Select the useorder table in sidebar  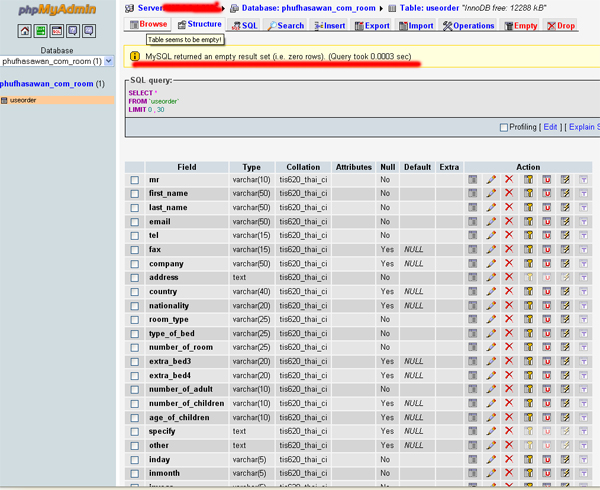pyautogui.click(x=23, y=100)
